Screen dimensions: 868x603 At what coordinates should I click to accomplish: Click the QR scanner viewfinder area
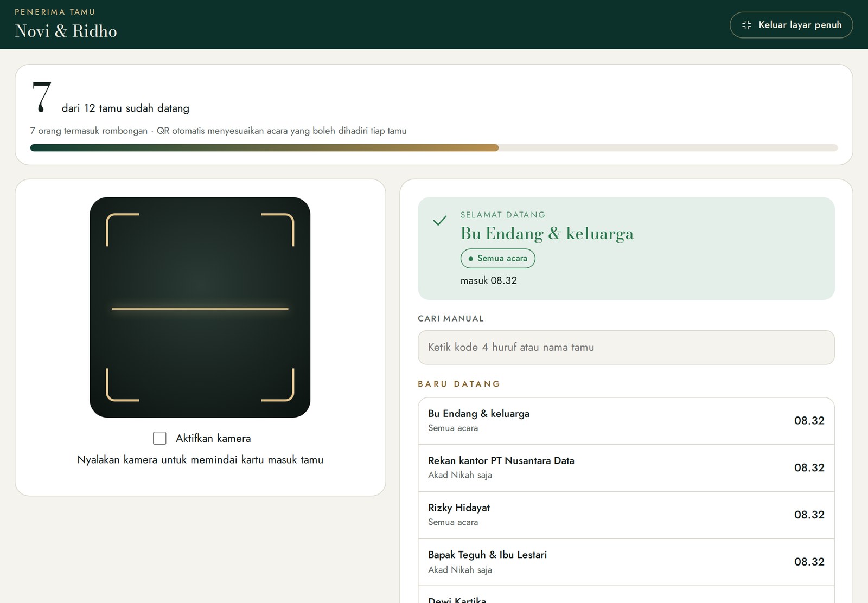pos(200,307)
